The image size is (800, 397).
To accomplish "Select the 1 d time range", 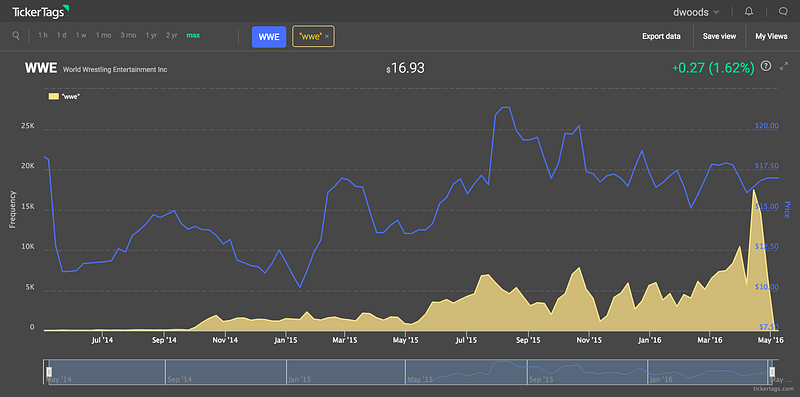I will point(62,36).
